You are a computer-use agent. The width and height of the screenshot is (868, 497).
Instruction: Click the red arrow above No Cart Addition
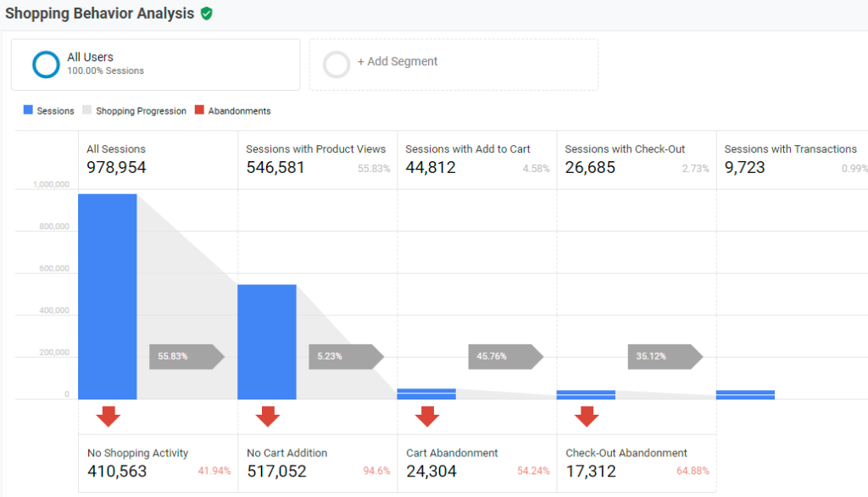pyautogui.click(x=267, y=416)
